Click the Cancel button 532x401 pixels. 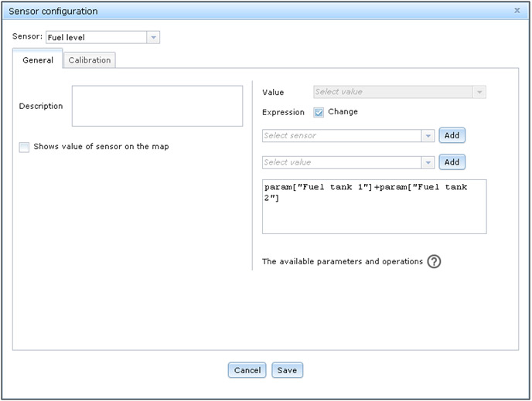tap(247, 370)
